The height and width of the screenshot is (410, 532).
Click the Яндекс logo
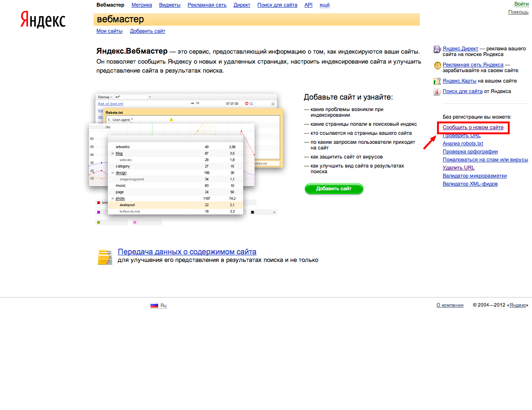43,19
